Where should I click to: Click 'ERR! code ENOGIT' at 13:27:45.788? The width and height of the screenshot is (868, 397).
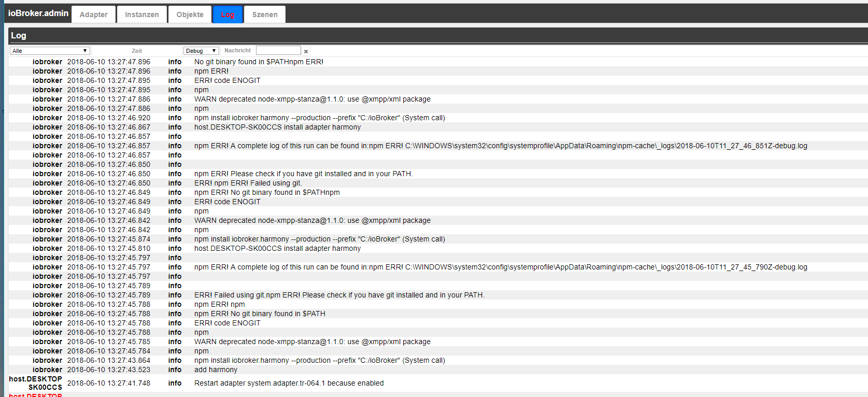click(x=227, y=323)
